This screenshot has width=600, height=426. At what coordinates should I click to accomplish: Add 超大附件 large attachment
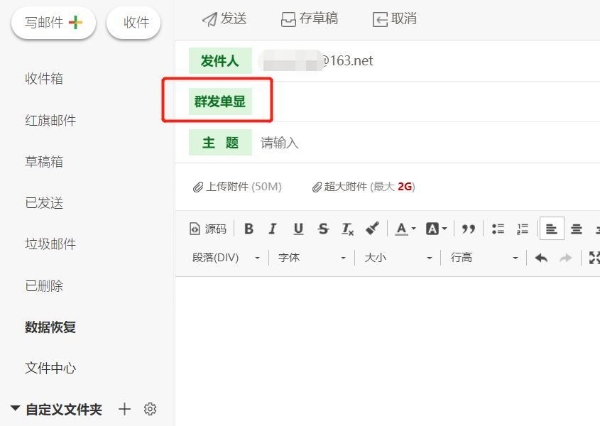click(x=364, y=187)
